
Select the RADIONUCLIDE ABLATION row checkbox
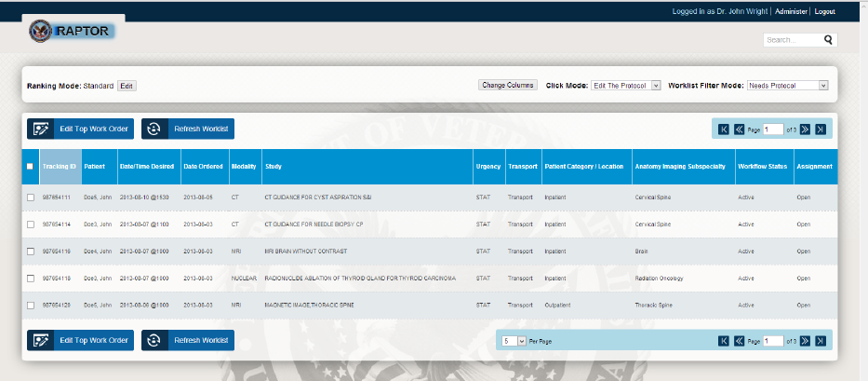coord(31,279)
